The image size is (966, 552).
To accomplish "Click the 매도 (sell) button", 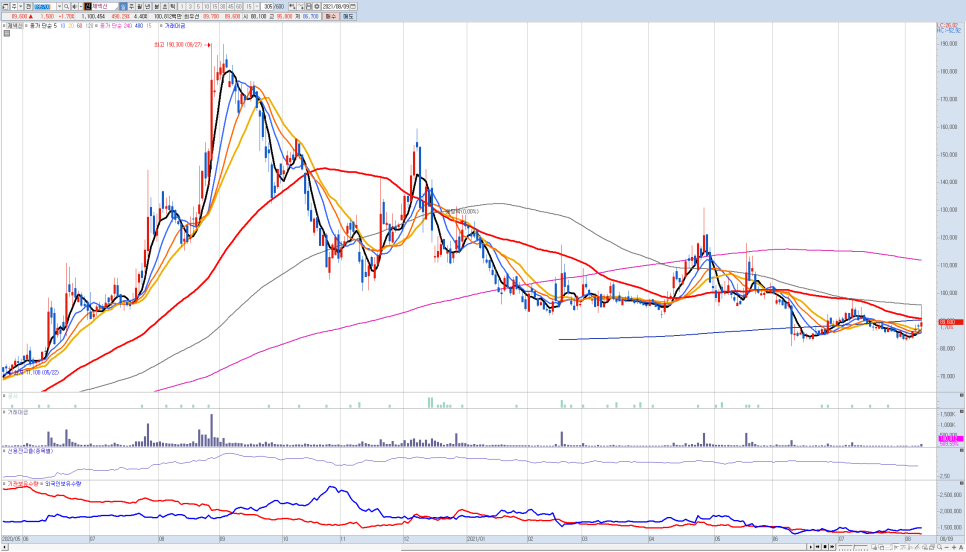I will 348,17.
